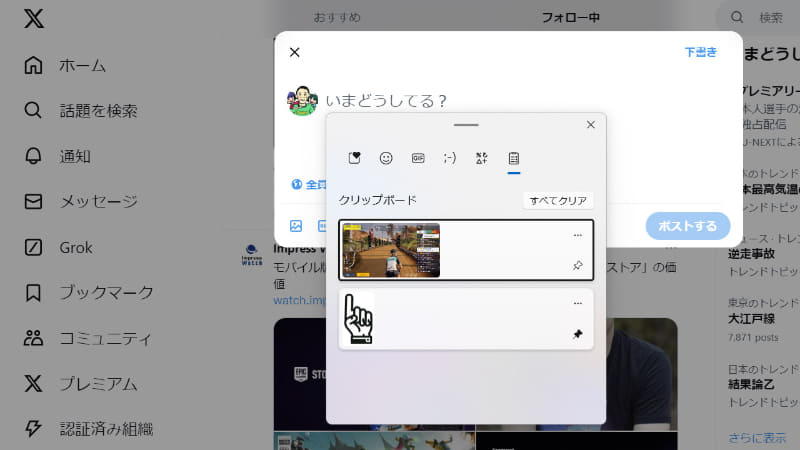This screenshot has width=800, height=450.
Task: Switch to おすすめ timeline tab
Action: pos(337,17)
